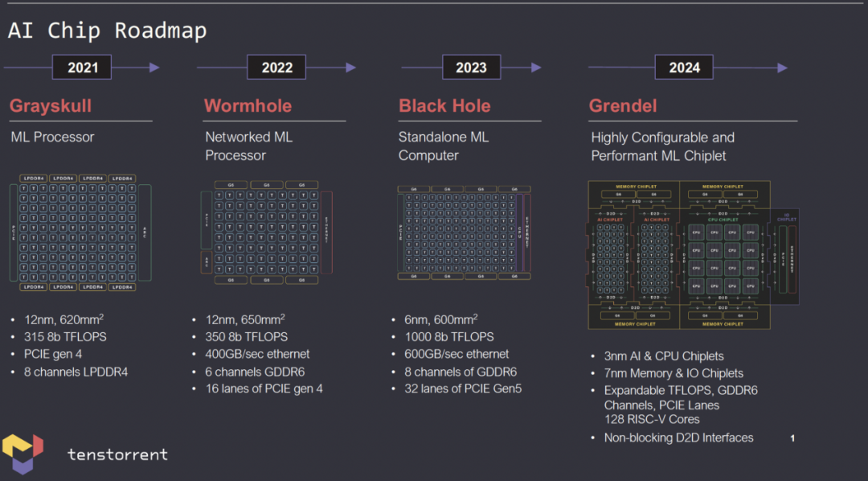The height and width of the screenshot is (481, 868).
Task: Select the Grendel heading
Action: point(623,105)
